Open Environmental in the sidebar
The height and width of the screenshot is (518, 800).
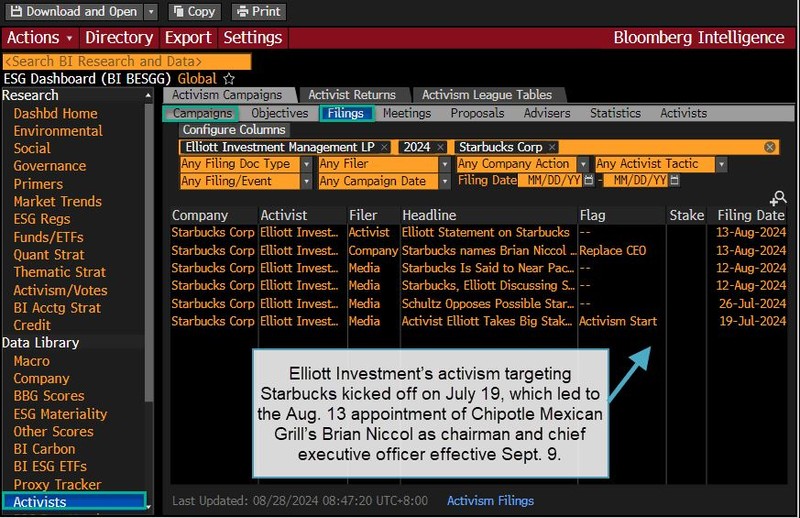pyautogui.click(x=58, y=131)
